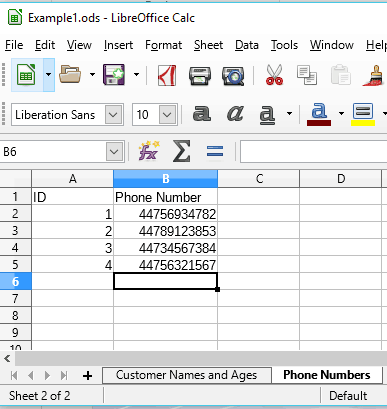Screen dimensions: 387x409
Task: Click the font size 10 field
Action: [x=146, y=115]
